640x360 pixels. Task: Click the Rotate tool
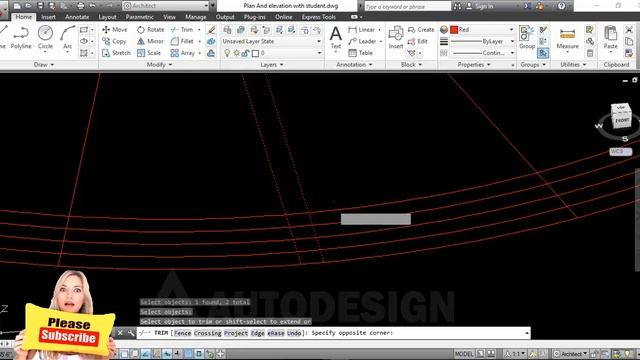point(151,29)
